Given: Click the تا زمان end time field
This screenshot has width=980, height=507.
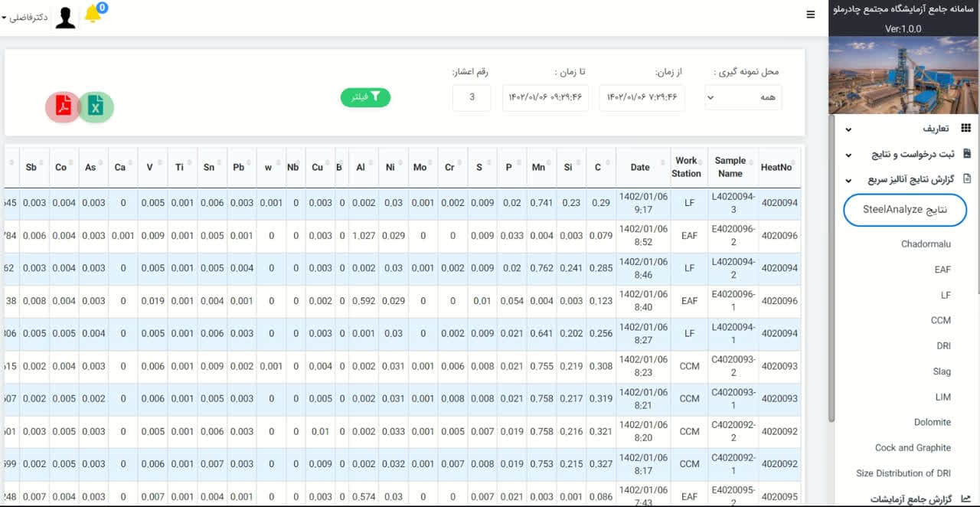Looking at the screenshot, I should click(545, 97).
